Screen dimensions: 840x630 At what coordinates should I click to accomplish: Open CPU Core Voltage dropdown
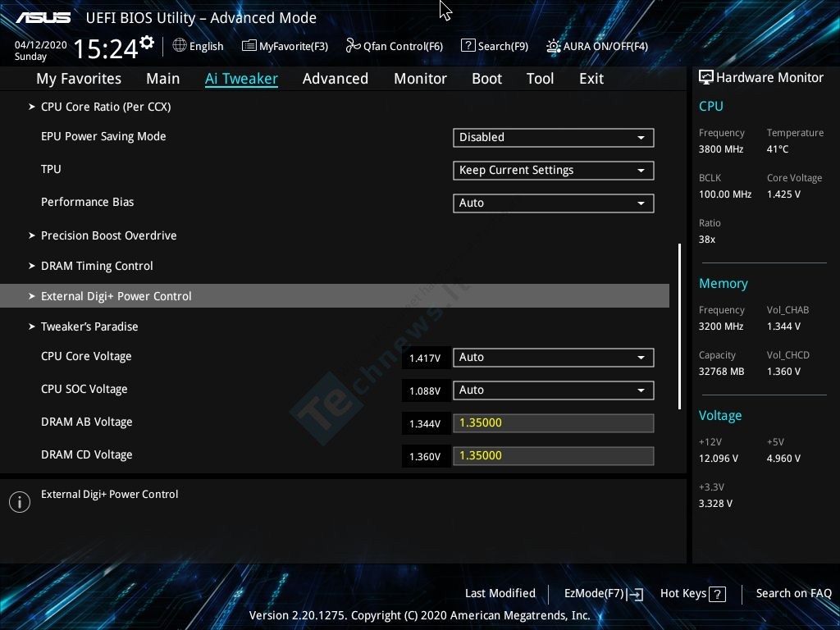click(554, 358)
